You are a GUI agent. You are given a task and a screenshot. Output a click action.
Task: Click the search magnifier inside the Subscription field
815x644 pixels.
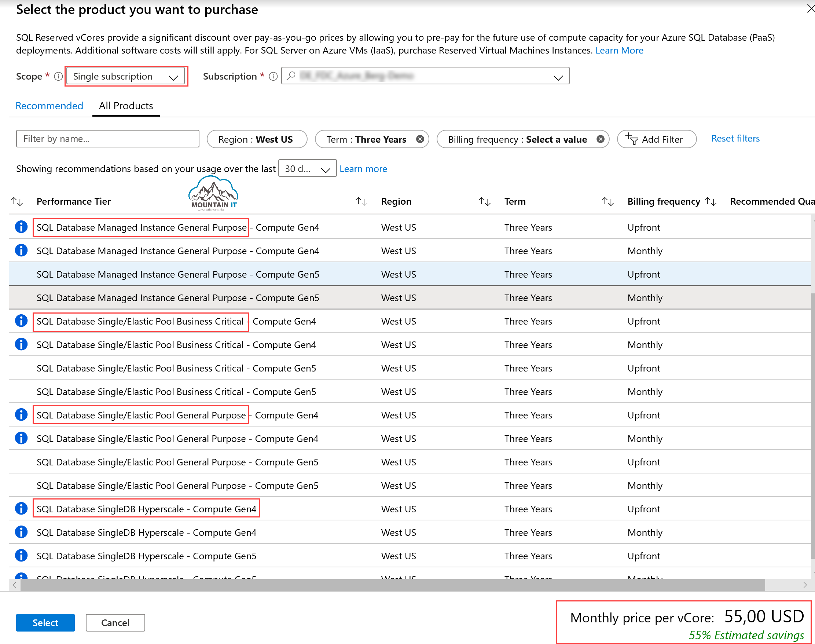pyautogui.click(x=290, y=76)
